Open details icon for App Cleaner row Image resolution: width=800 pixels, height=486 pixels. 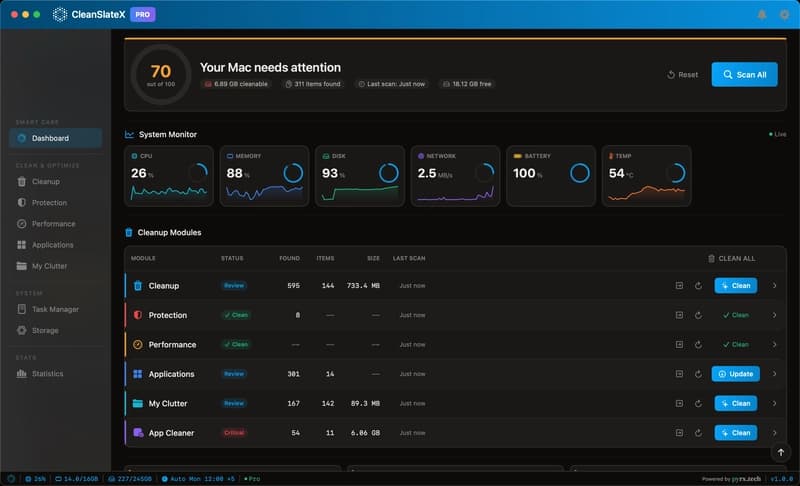679,432
